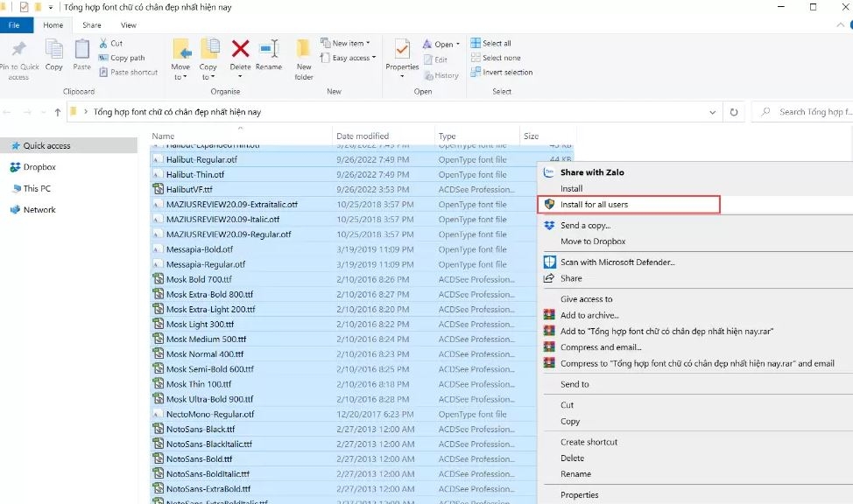The height and width of the screenshot is (504, 853).
Task: Switch to the View tab
Action: click(x=129, y=25)
